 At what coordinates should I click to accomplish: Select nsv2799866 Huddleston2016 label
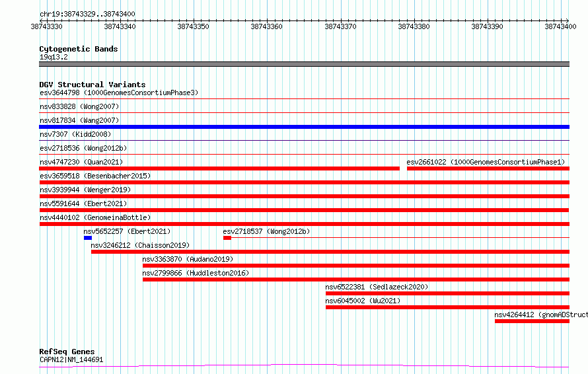pos(196,273)
